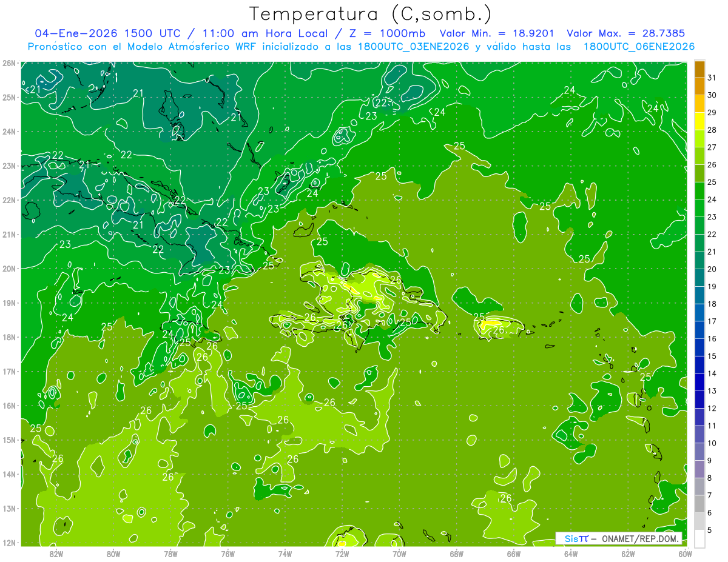Click the '64W' longitude axis label
The width and height of the screenshot is (728, 562).
(571, 554)
